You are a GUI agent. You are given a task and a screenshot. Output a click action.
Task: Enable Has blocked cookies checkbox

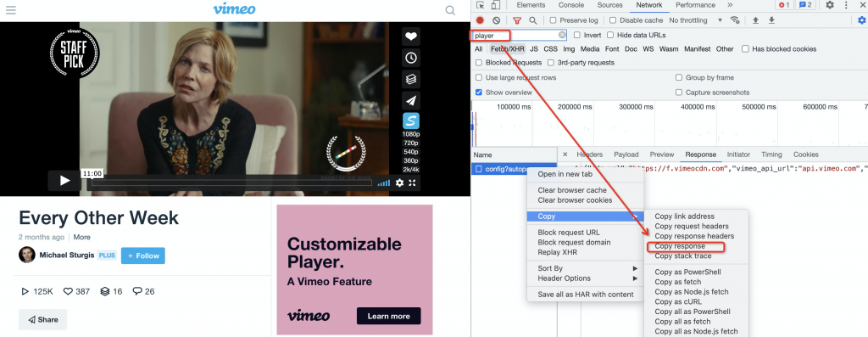745,48
